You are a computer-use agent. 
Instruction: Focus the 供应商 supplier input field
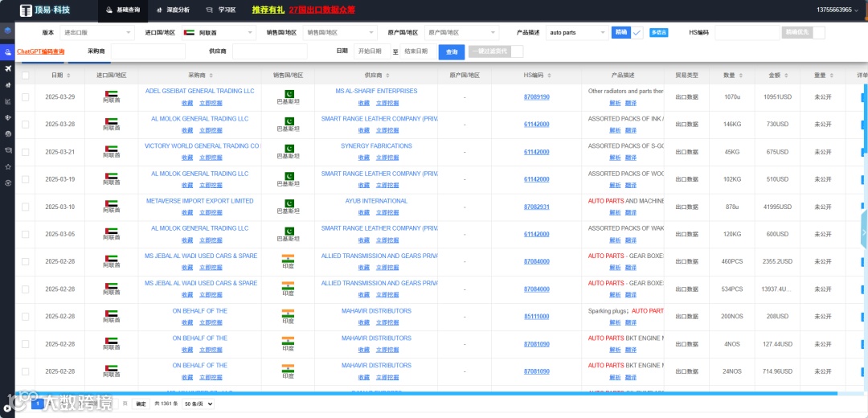269,51
